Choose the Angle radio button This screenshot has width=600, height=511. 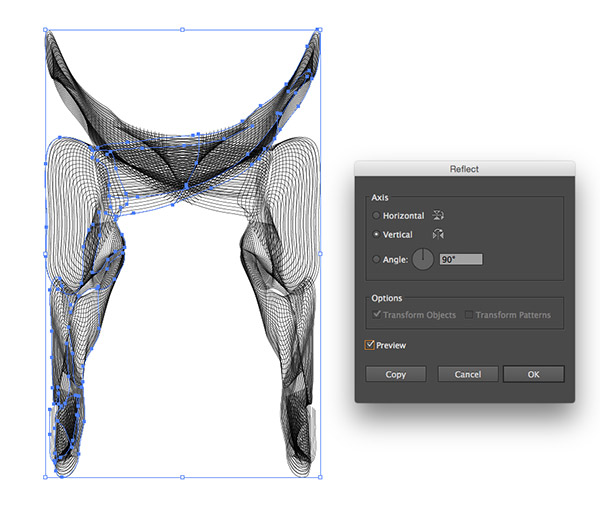pyautogui.click(x=376, y=259)
